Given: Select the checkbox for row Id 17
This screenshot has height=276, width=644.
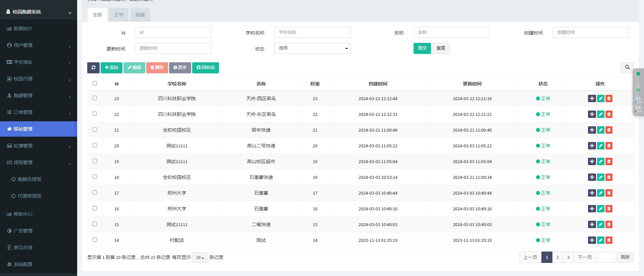Looking at the screenshot, I should pos(95,193).
